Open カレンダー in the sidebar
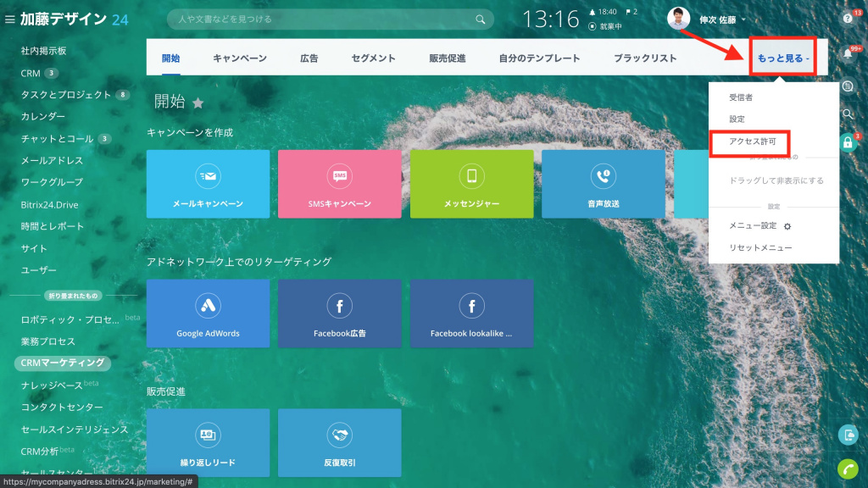Image resolution: width=868 pixels, height=488 pixels. (x=42, y=116)
